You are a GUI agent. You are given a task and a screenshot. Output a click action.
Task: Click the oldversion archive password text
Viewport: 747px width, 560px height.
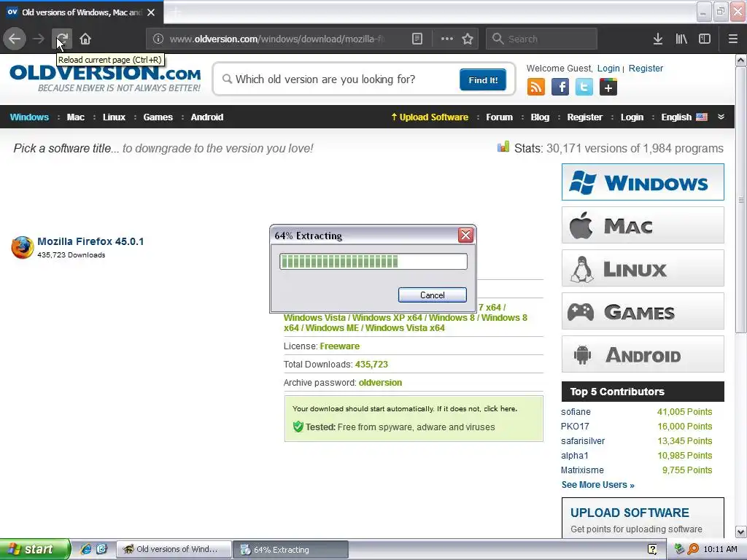(x=380, y=383)
